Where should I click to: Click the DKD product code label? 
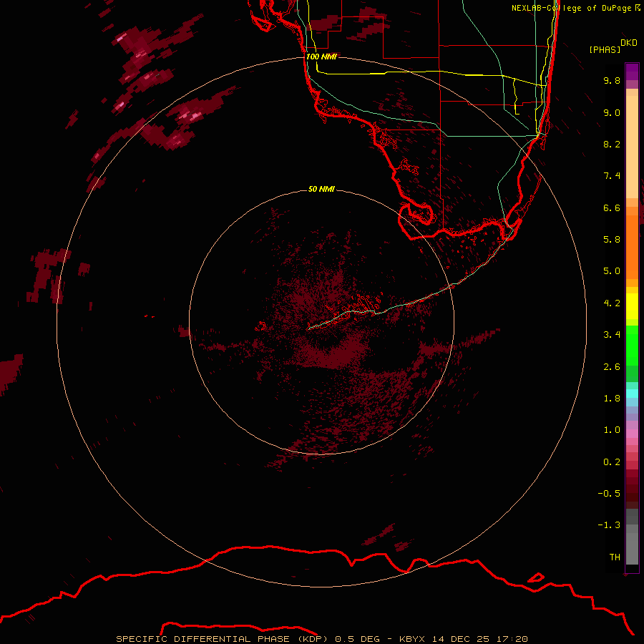629,43
